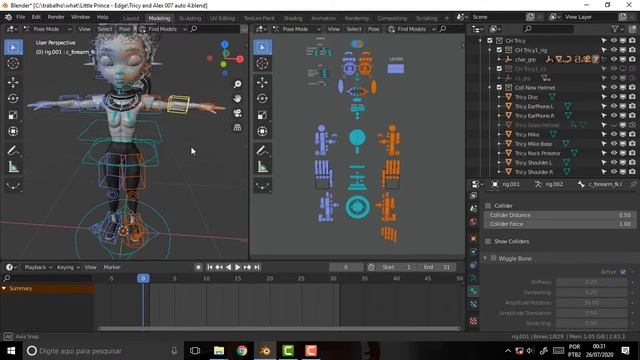Switch to the Animation workspace tab
This screenshot has width=640, height=360.
(x=324, y=18)
